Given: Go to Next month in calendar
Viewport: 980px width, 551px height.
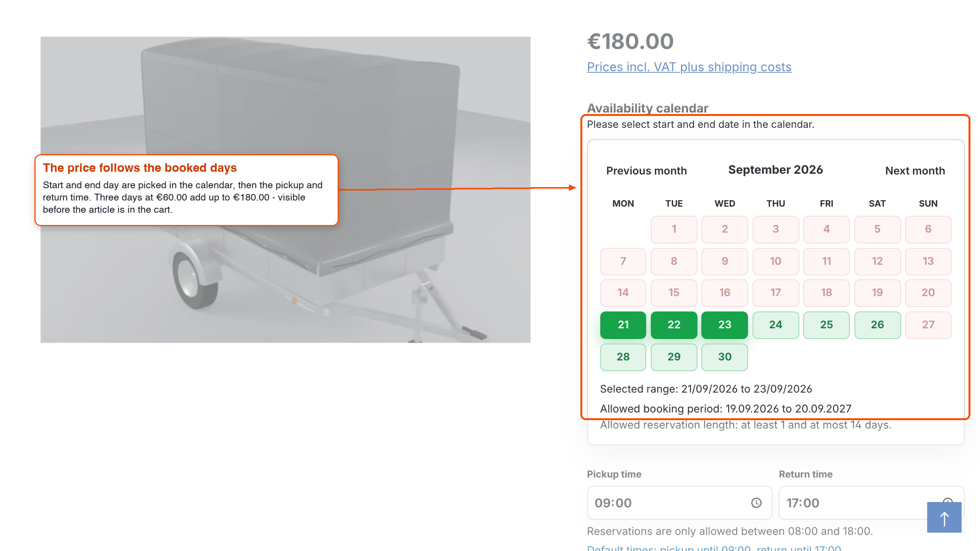Looking at the screenshot, I should coord(915,171).
